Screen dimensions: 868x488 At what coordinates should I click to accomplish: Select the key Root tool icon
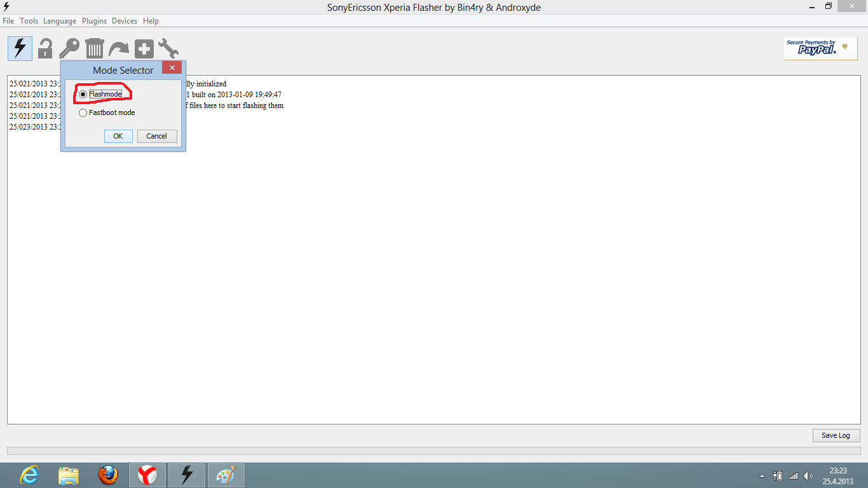(x=69, y=48)
